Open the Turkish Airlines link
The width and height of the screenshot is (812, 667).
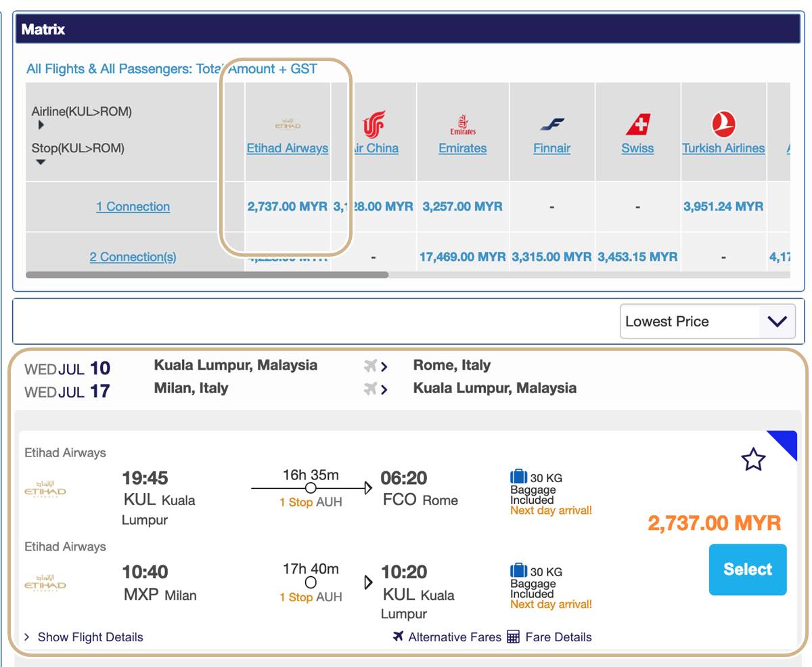coord(723,148)
